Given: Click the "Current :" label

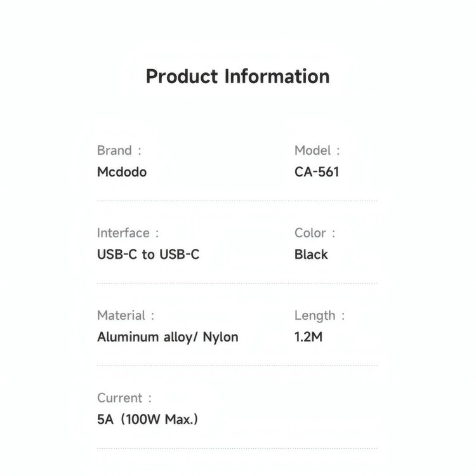Looking at the screenshot, I should tap(124, 398).
